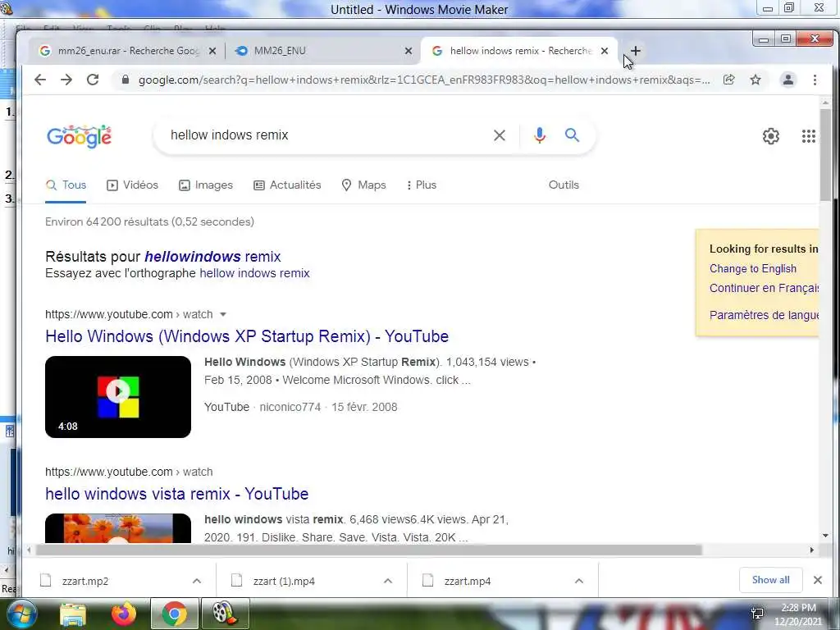Choose Continuer en Français
Image resolution: width=840 pixels, height=630 pixels.
[764, 288]
